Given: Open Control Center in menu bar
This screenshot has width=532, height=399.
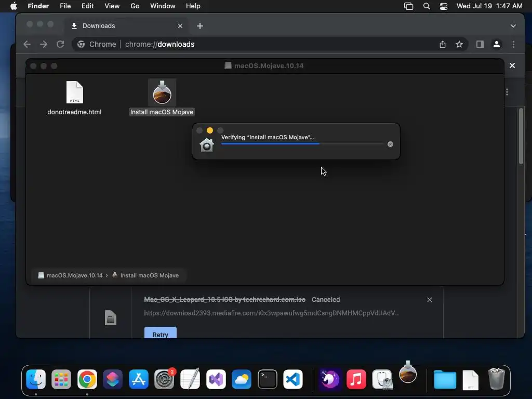Looking at the screenshot, I should pos(444,6).
